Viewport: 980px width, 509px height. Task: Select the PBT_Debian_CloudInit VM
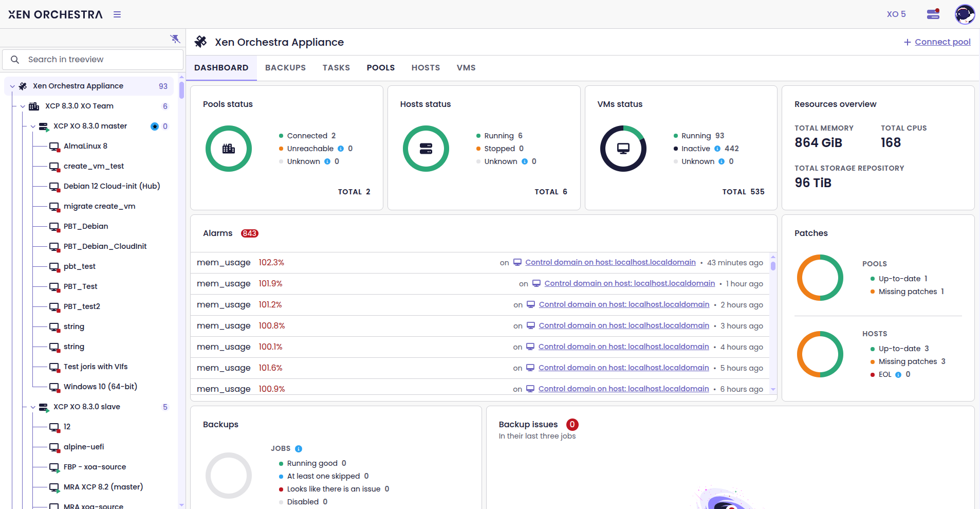coord(105,246)
